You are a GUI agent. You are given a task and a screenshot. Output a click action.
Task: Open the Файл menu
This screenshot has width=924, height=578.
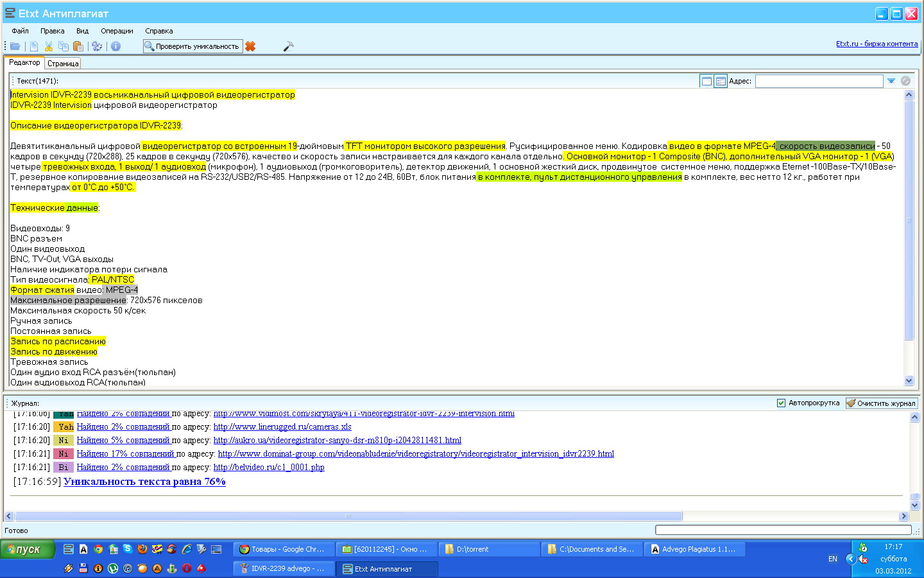coord(20,31)
